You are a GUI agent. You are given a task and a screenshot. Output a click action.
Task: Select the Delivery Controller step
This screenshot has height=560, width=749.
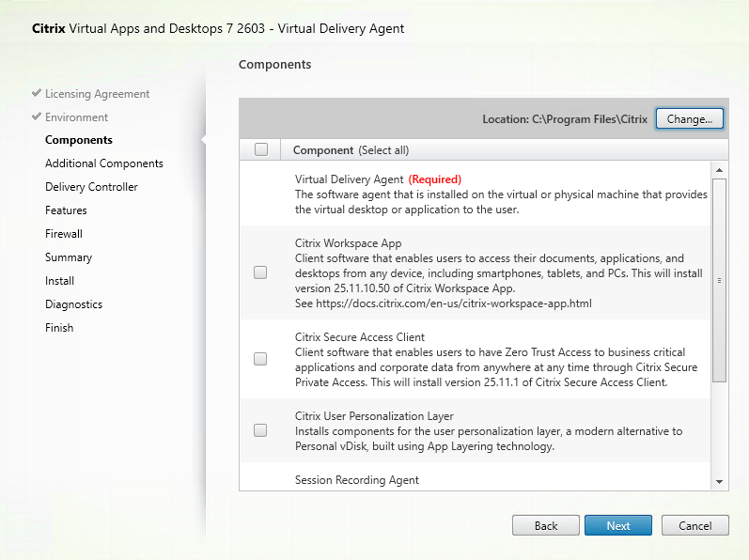91,187
